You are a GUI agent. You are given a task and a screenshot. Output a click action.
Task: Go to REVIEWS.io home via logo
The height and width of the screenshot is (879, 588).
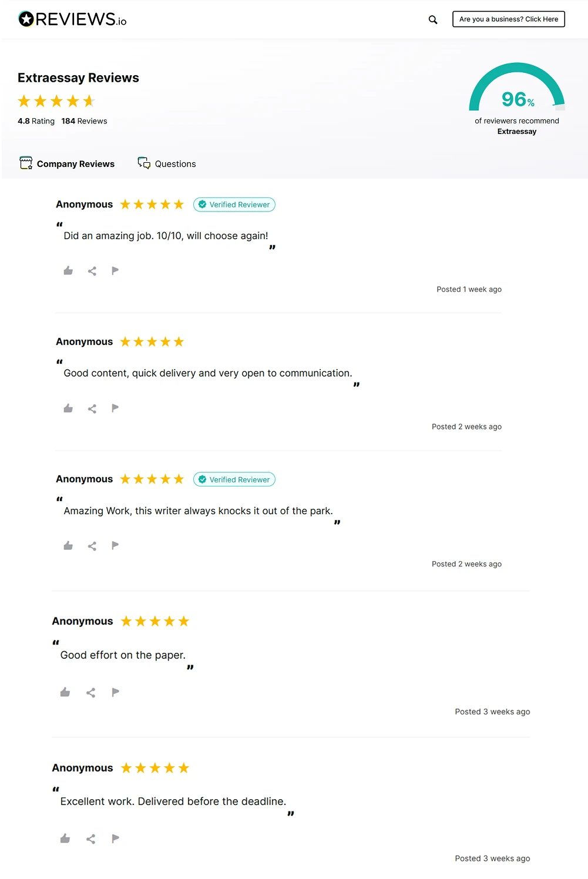[73, 19]
